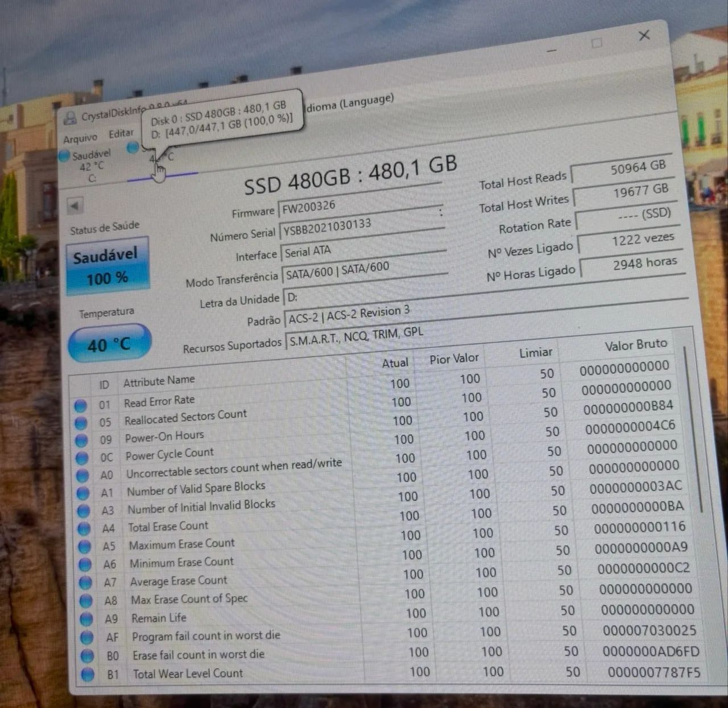Select the Read Error Rate attribute name
Viewport: 728px width, 708px height.
[x=159, y=401]
